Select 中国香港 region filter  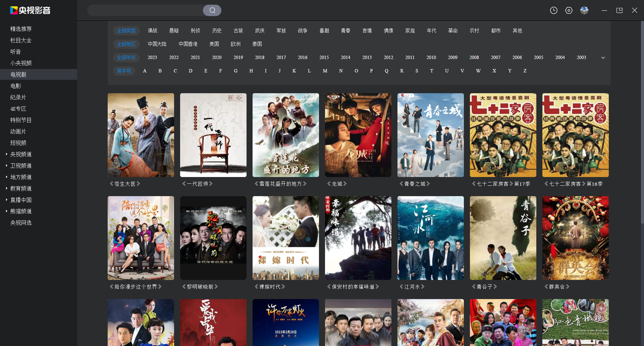pyautogui.click(x=188, y=44)
